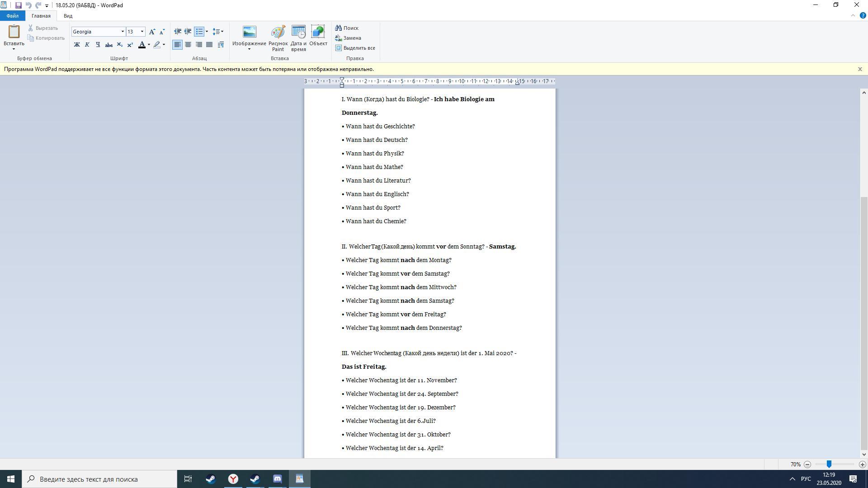Click the Вырезать cut button
Screen dimensions: 868x488
[43, 28]
